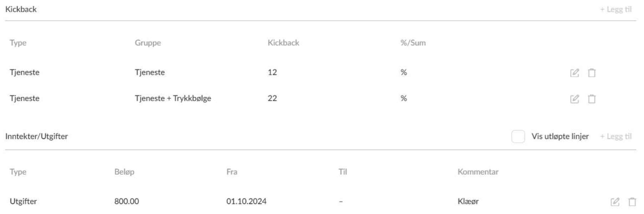Click the %/Sum column header

(x=413, y=43)
